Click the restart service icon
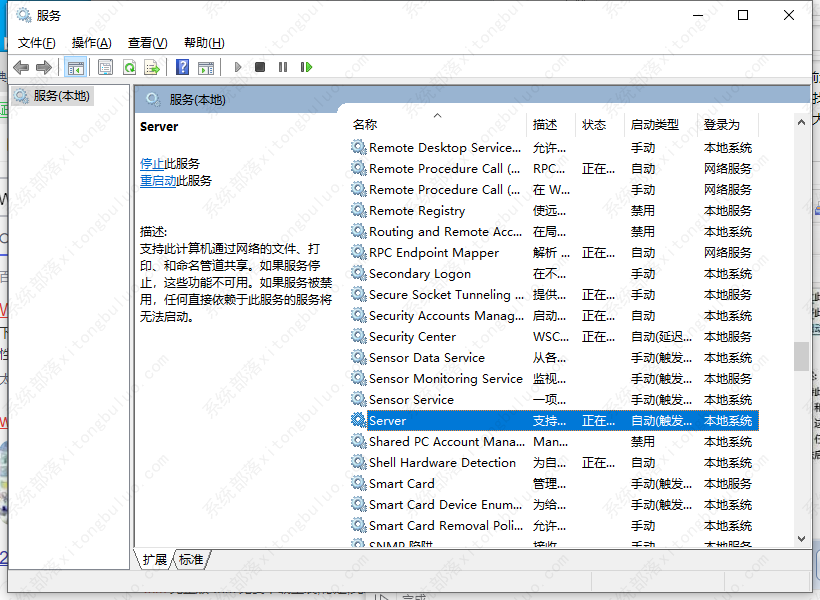 [x=307, y=67]
